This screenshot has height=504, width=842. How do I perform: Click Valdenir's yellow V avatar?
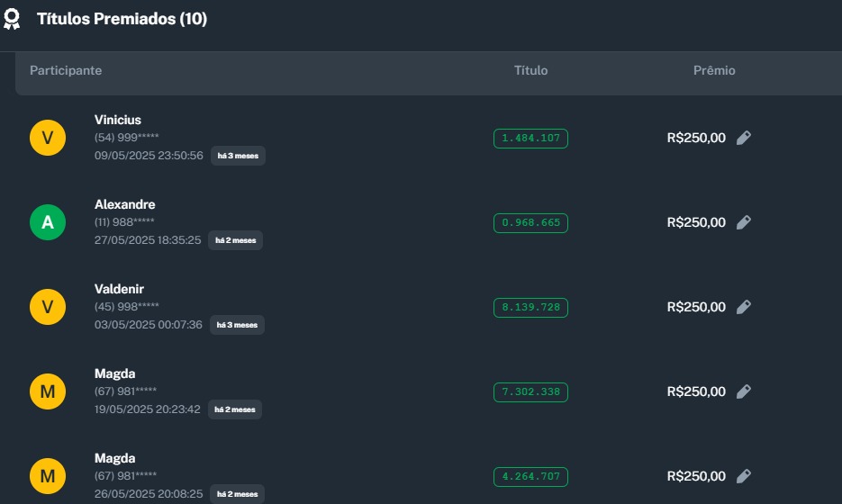click(x=48, y=307)
